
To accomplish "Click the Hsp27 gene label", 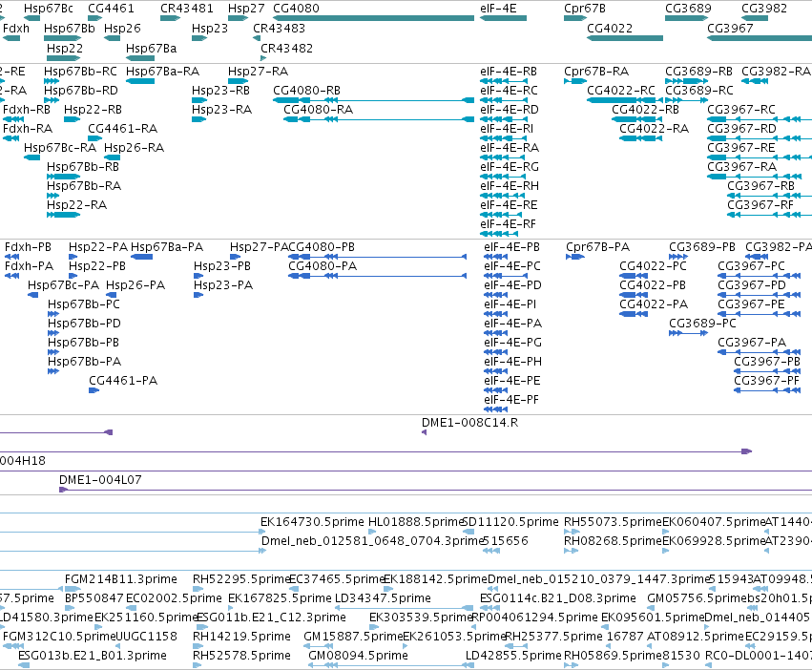I will [x=246, y=9].
